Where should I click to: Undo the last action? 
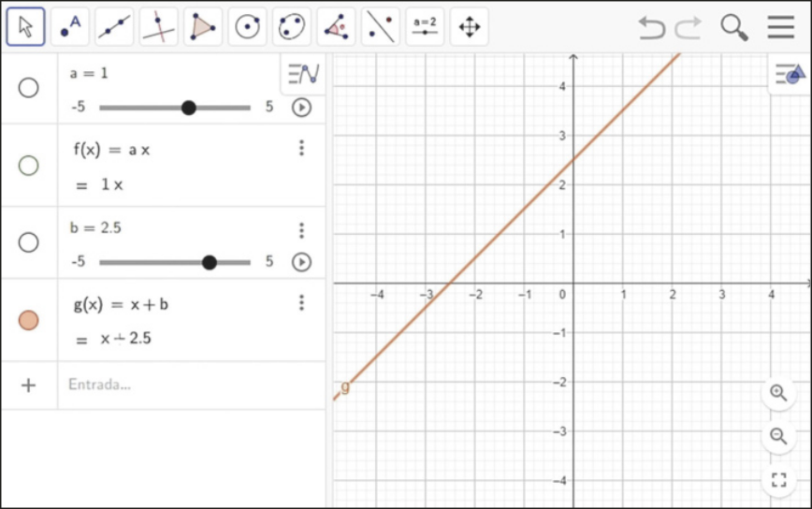[651, 27]
